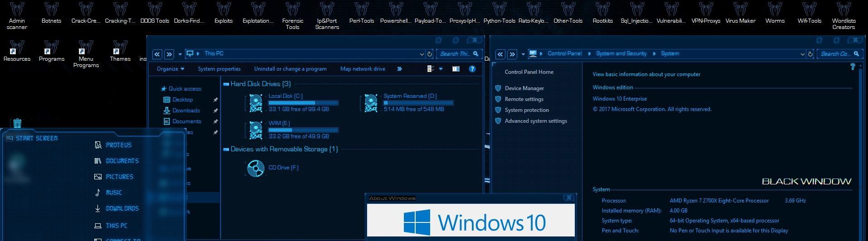Select the WIM (E:) drive icon
The width and height of the screenshot is (868, 241).
(256, 130)
